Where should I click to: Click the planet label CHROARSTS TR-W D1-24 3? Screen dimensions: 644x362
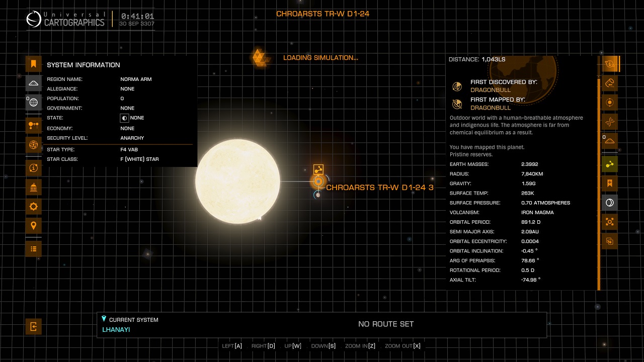(x=380, y=188)
